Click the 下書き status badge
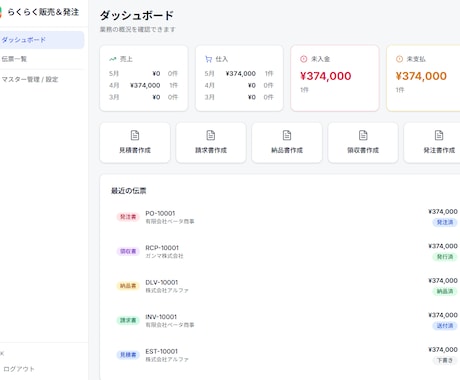 click(x=445, y=360)
